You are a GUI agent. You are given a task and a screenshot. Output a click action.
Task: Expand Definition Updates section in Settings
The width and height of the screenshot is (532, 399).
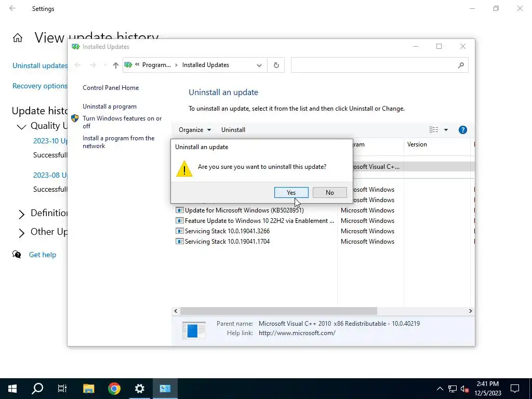point(21,214)
